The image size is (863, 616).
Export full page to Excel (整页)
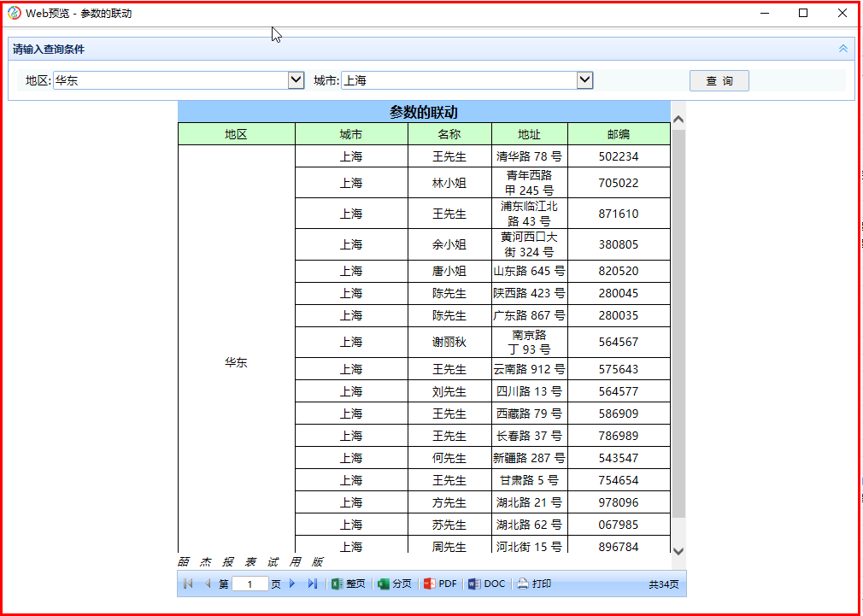(x=349, y=584)
